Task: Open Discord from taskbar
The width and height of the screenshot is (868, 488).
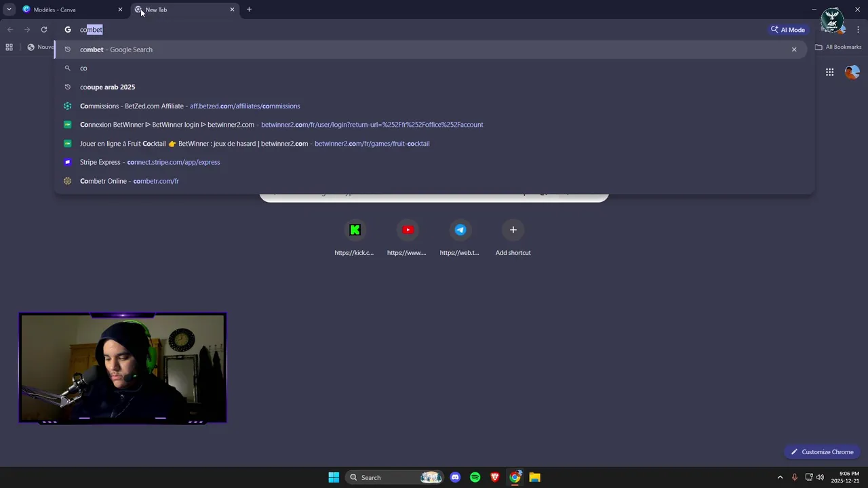Action: click(x=455, y=477)
